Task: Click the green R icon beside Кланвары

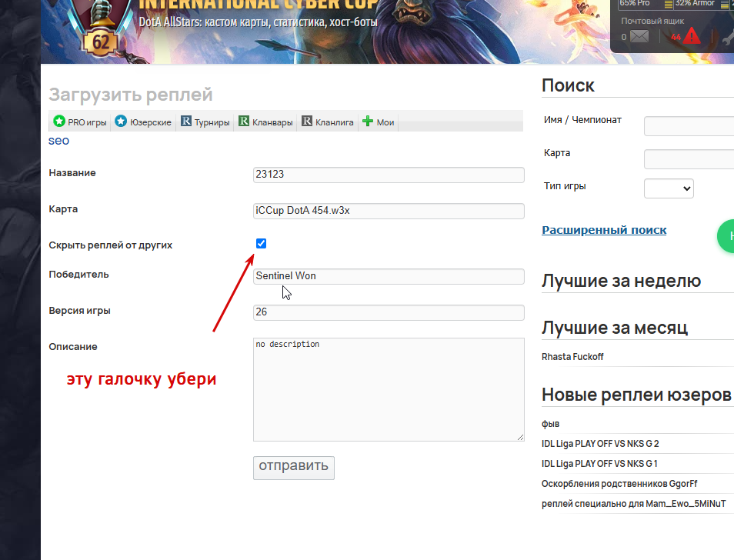Action: point(244,122)
